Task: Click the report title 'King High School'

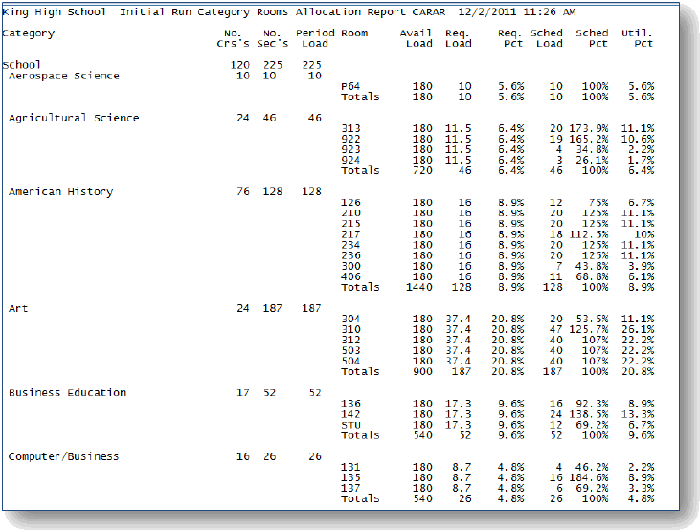Action: pos(57,13)
